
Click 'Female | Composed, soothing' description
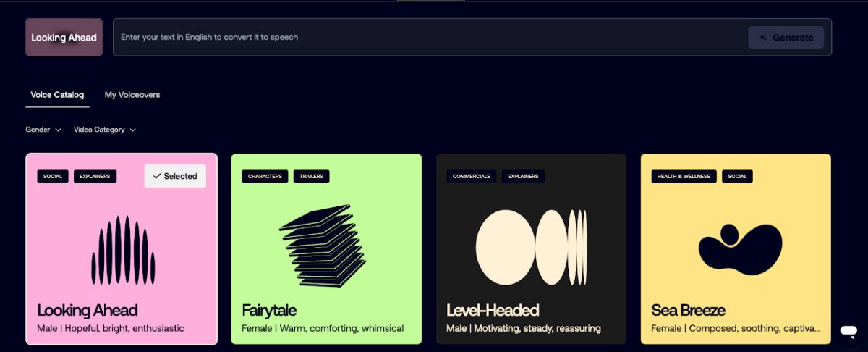click(x=736, y=328)
